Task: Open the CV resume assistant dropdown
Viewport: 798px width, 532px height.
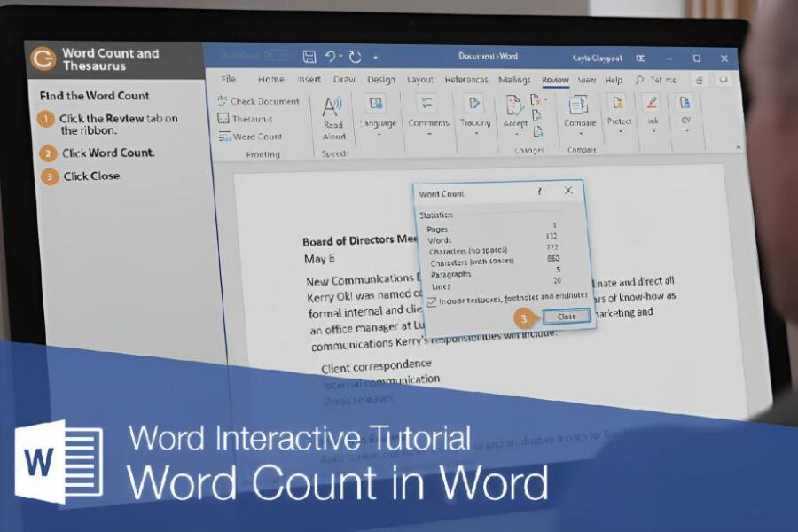Action: pyautogui.click(x=686, y=114)
